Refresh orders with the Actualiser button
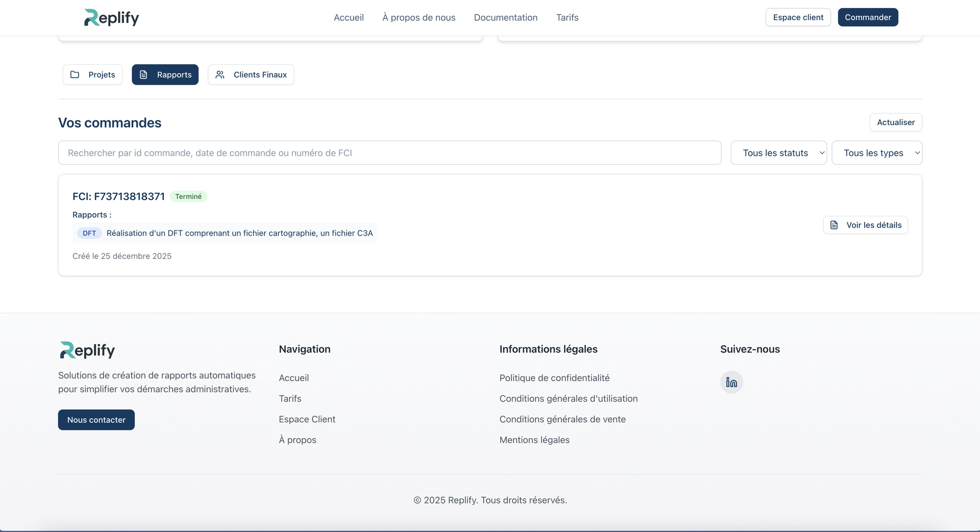980x532 pixels. tap(895, 122)
